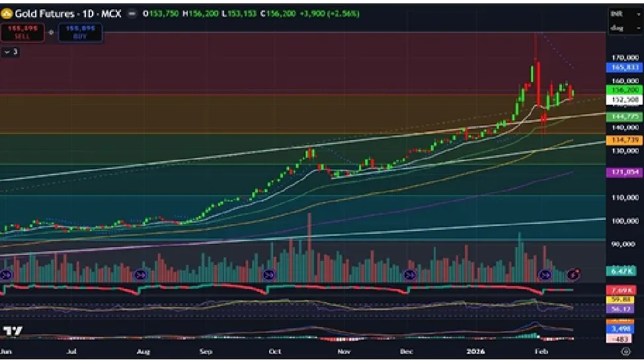Click the purple price label below 130,000
Image resolution: width=644 pixels, height=362 pixels.
[625, 172]
